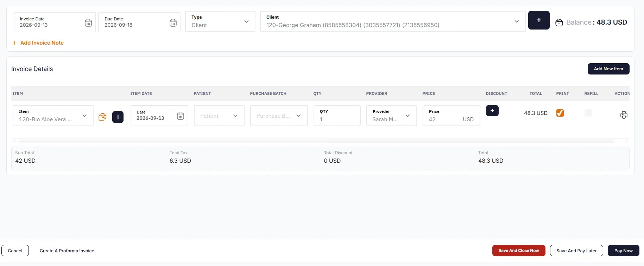The image size is (644, 266).
Task: Click the Add Invoice Note link
Action: point(42,43)
